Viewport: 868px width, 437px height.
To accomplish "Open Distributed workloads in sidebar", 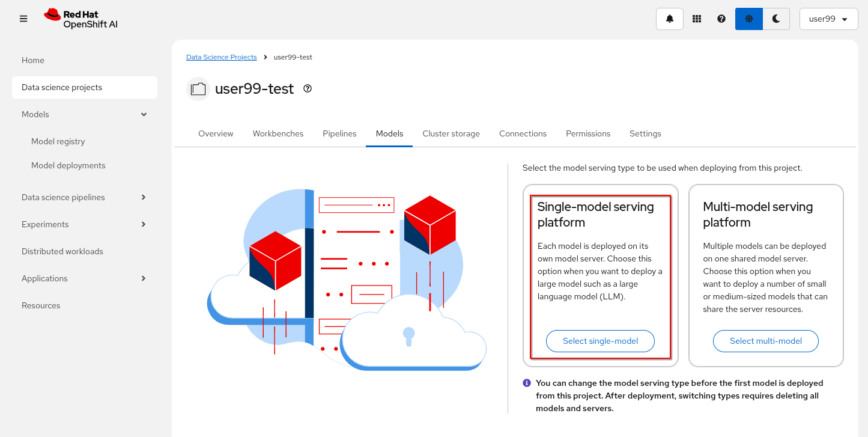I will pyautogui.click(x=85, y=251).
